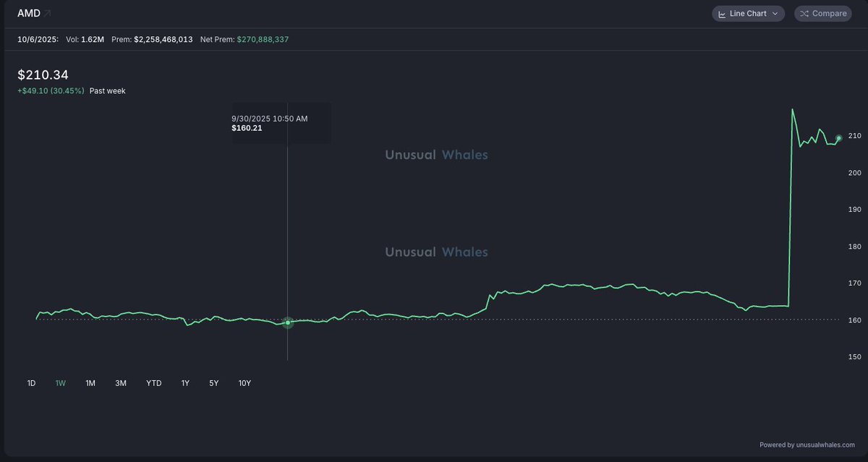The width and height of the screenshot is (868, 462).
Task: Click the peak of the price spike
Action: point(793,110)
